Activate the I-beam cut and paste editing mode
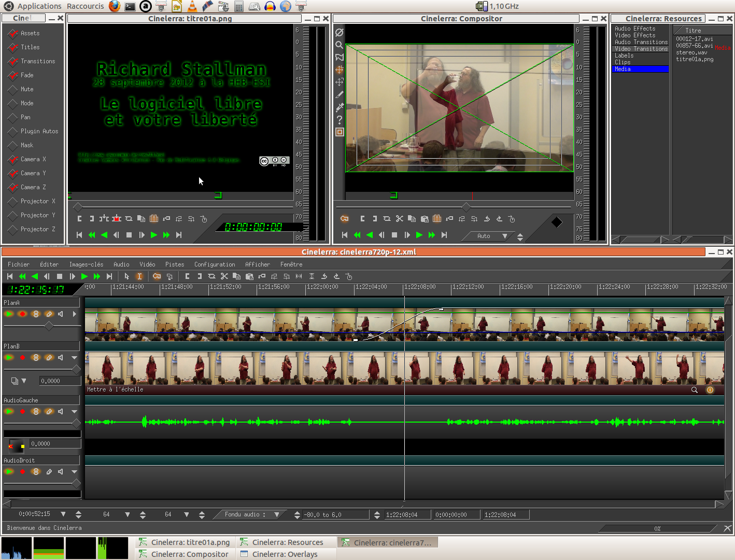735x560 pixels. [139, 276]
